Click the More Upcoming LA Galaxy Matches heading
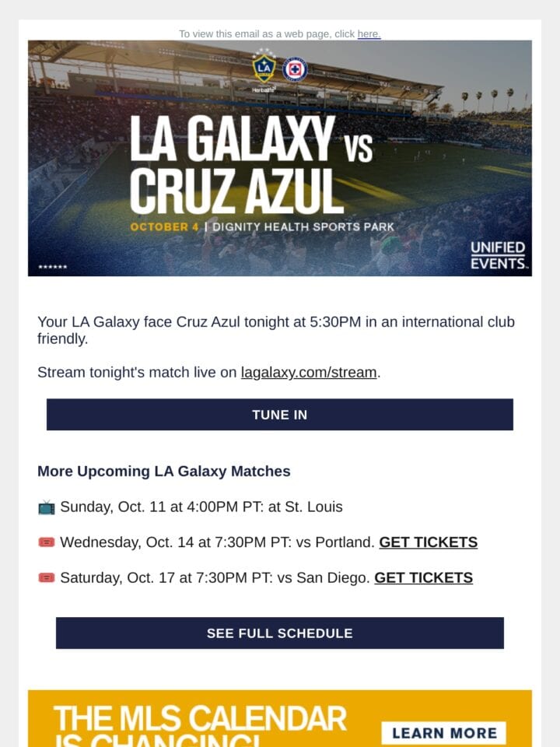The height and width of the screenshot is (747, 560). click(164, 472)
